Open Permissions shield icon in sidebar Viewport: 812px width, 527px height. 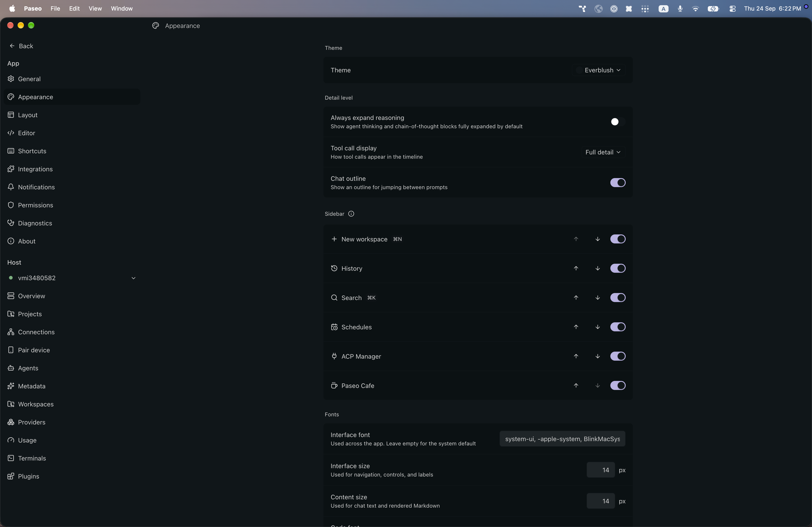click(x=11, y=205)
